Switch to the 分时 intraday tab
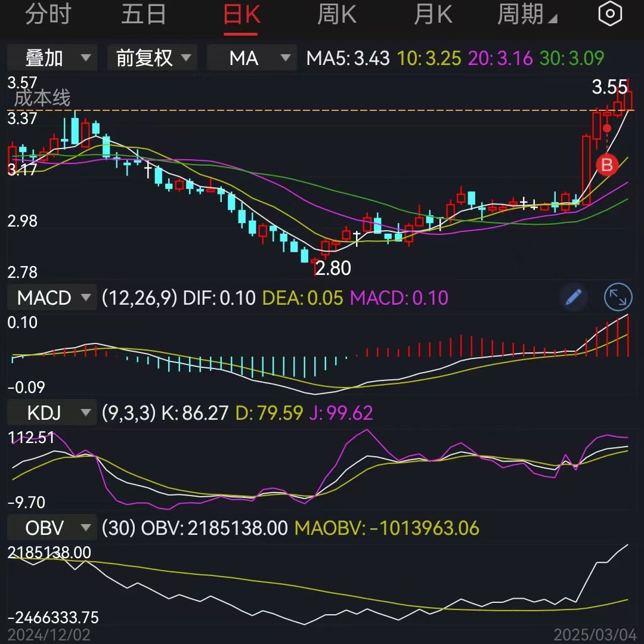This screenshot has width=644, height=644. coord(49,14)
